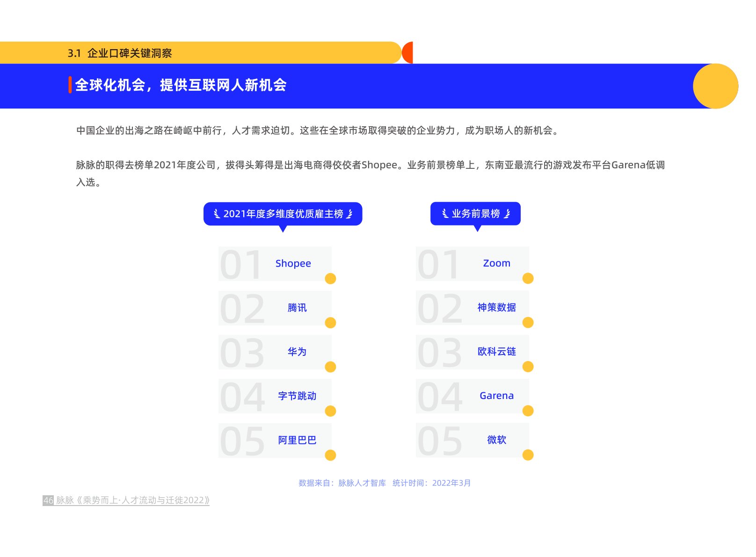756x557 pixels.
Task: Click the 统计时间：2022年3月 note
Action: pyautogui.click(x=432, y=483)
